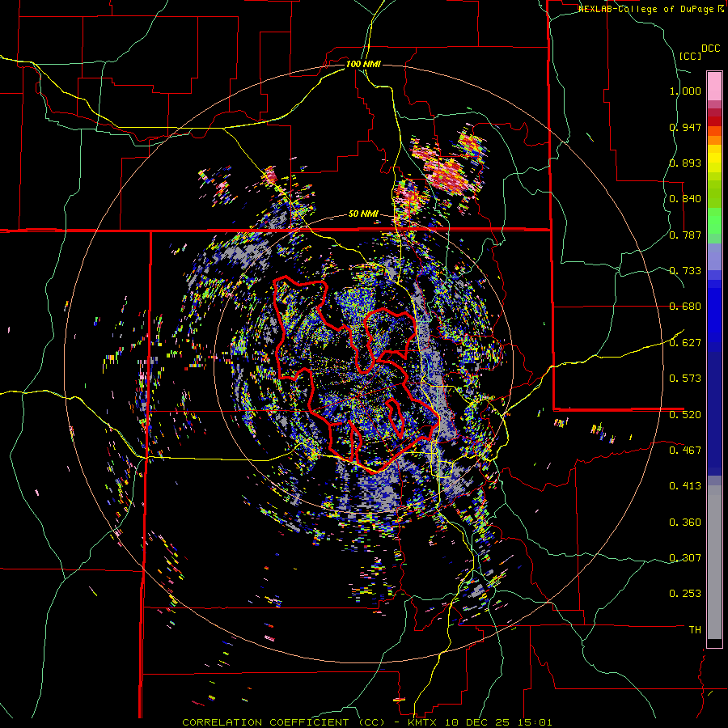Click the 0.573 color scale value
The image size is (728, 728).
click(x=685, y=379)
